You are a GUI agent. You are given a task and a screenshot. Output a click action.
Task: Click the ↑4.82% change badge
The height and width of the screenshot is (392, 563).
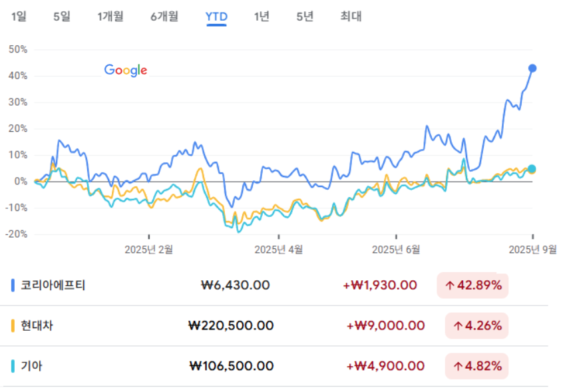pos(477,366)
